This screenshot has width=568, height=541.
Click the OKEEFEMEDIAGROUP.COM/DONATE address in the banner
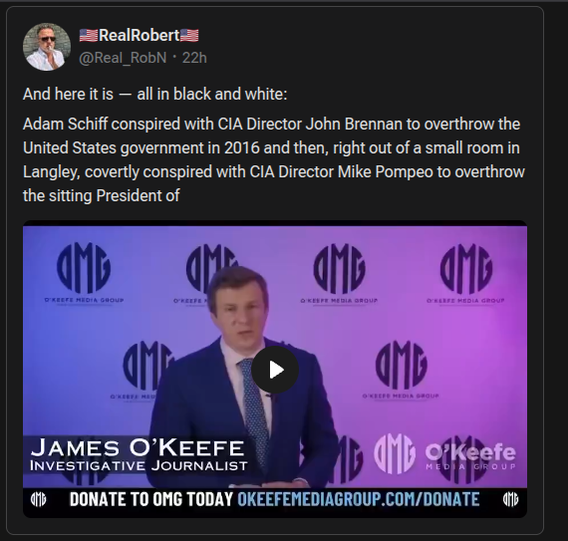[x=358, y=499]
